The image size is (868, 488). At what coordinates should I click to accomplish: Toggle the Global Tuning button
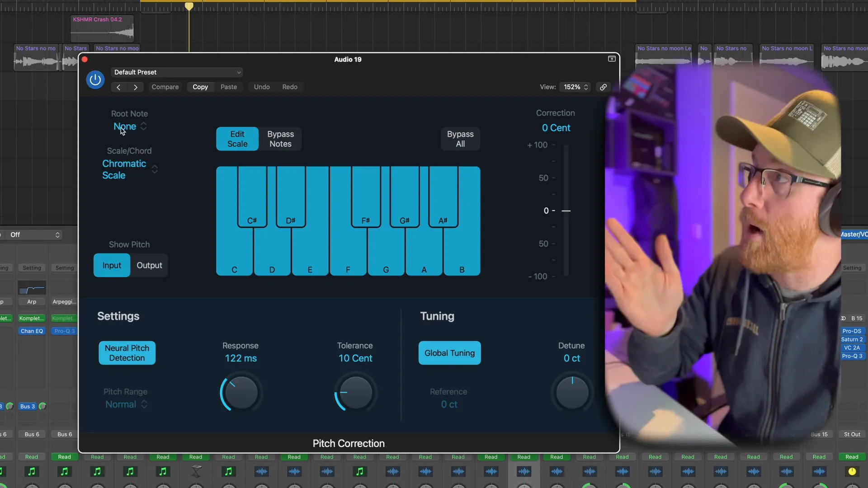coord(449,353)
